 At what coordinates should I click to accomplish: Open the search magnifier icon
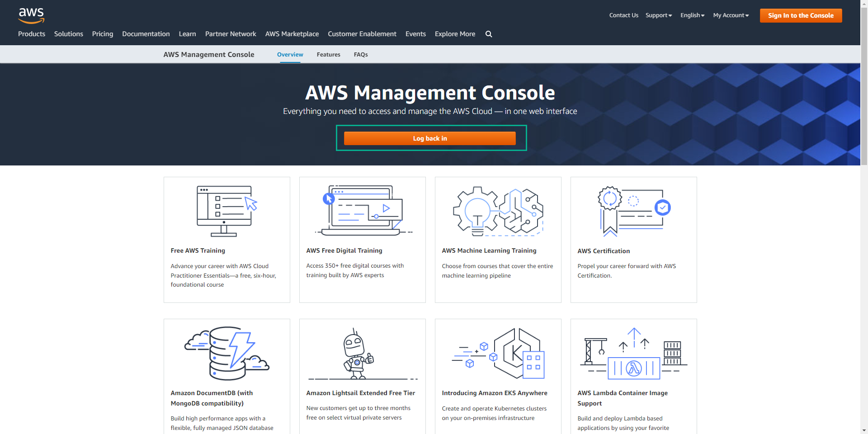pos(489,34)
